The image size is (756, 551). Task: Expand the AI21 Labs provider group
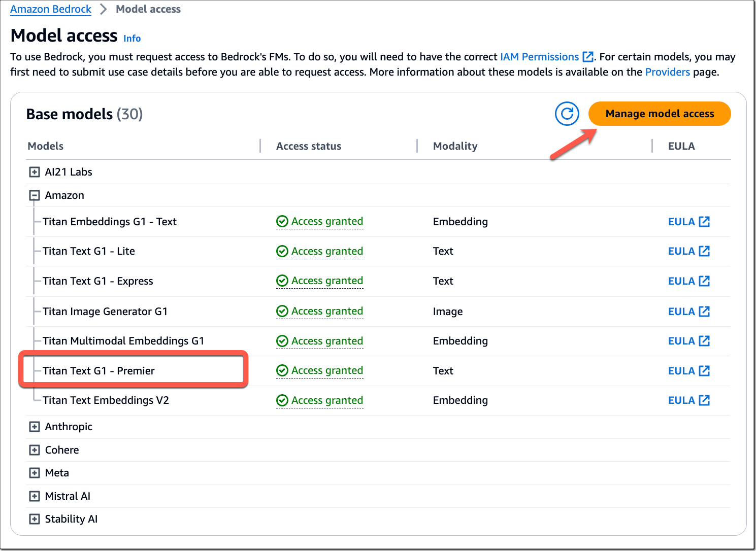point(35,172)
